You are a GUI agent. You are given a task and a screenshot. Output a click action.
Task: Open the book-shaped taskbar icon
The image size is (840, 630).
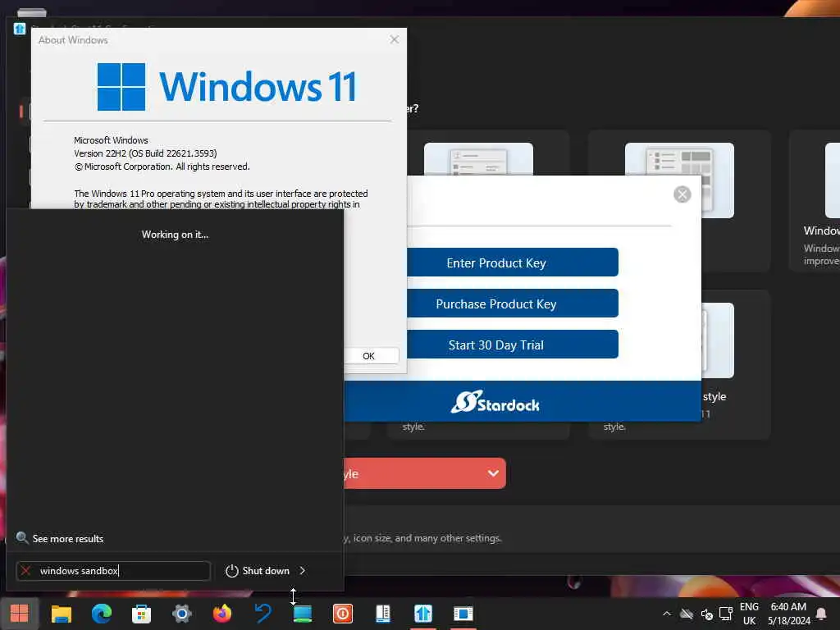383,614
